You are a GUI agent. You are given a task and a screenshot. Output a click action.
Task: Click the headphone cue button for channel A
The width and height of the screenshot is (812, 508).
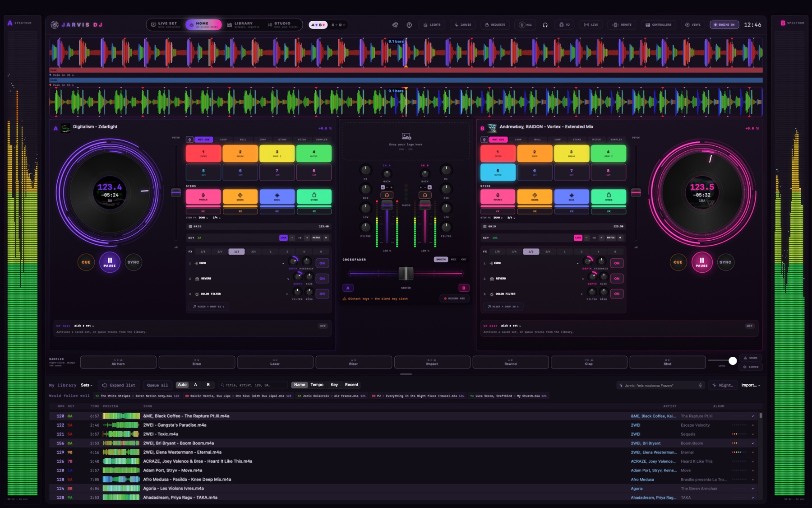tap(387, 195)
